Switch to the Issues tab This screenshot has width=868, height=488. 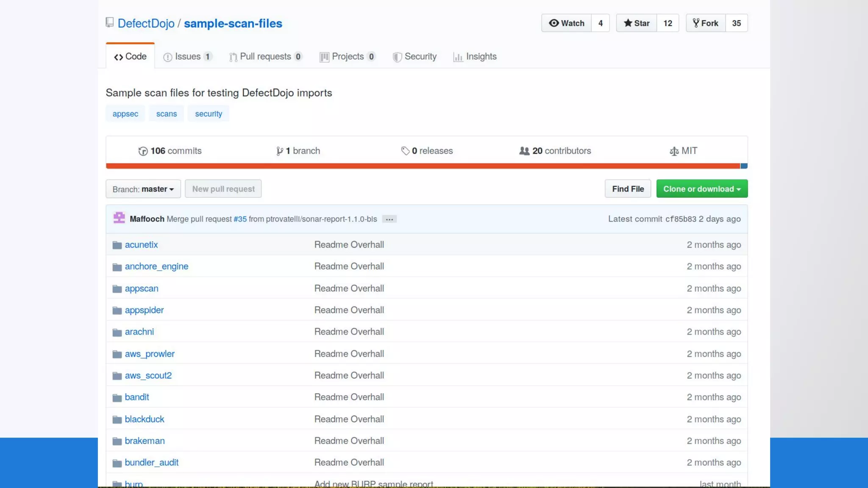(x=187, y=56)
